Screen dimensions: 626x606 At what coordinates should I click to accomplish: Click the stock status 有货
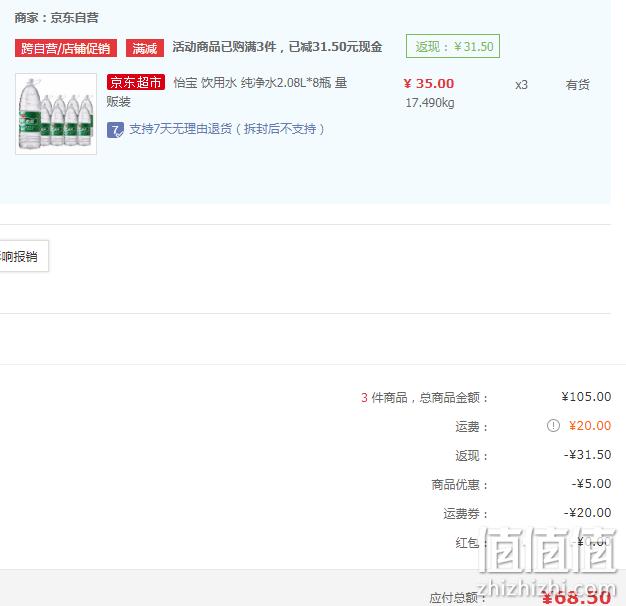pos(578,85)
